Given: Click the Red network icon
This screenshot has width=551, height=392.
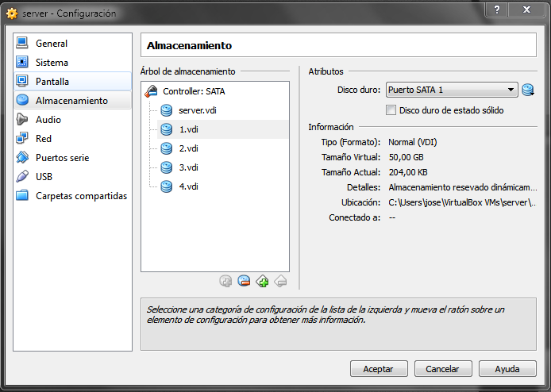Looking at the screenshot, I should 22,138.
